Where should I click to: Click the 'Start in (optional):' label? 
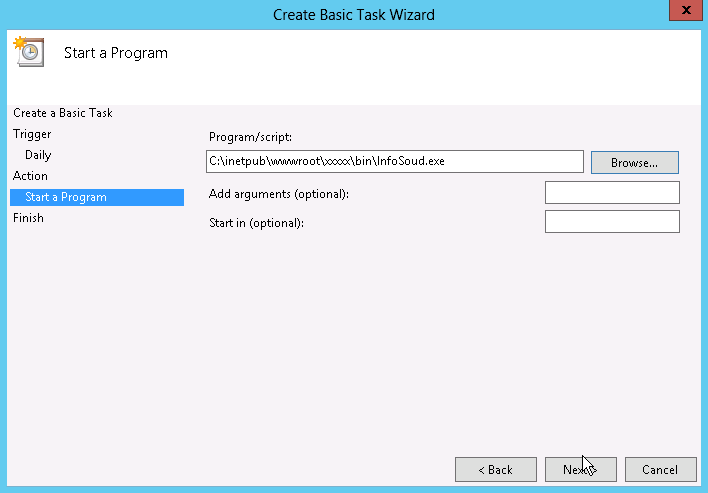(x=256, y=222)
